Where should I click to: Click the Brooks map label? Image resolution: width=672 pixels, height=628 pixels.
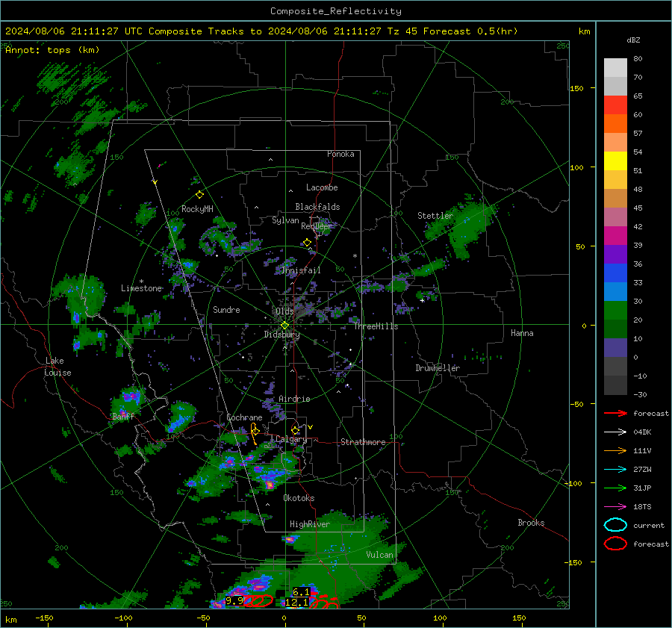531,523
